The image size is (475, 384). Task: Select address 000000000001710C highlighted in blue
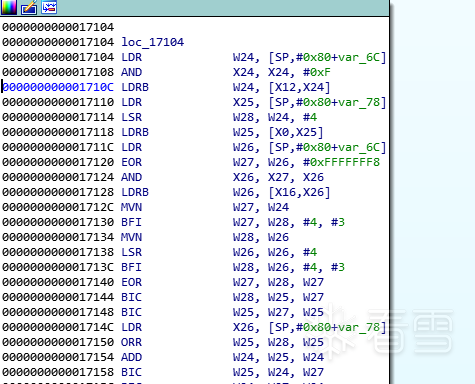click(x=58, y=87)
